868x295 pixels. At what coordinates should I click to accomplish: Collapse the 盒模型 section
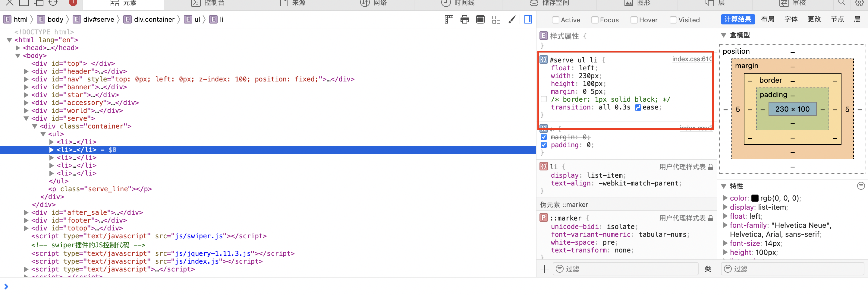click(x=723, y=35)
